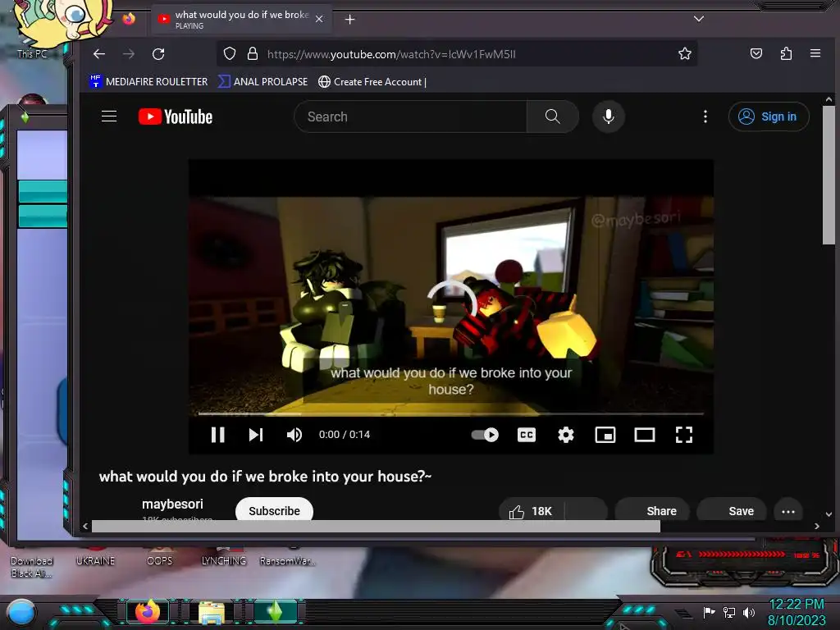
Task: Like the video with 18K likes
Action: [532, 511]
